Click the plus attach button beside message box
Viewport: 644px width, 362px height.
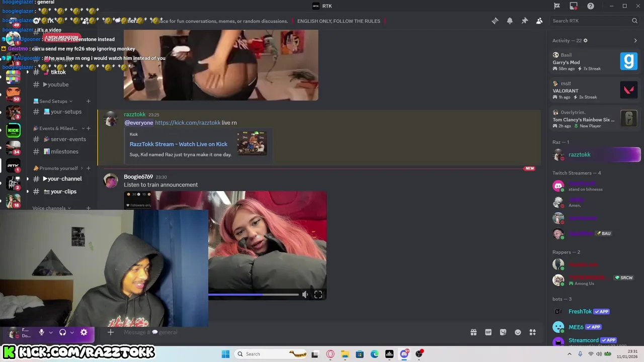click(x=111, y=332)
